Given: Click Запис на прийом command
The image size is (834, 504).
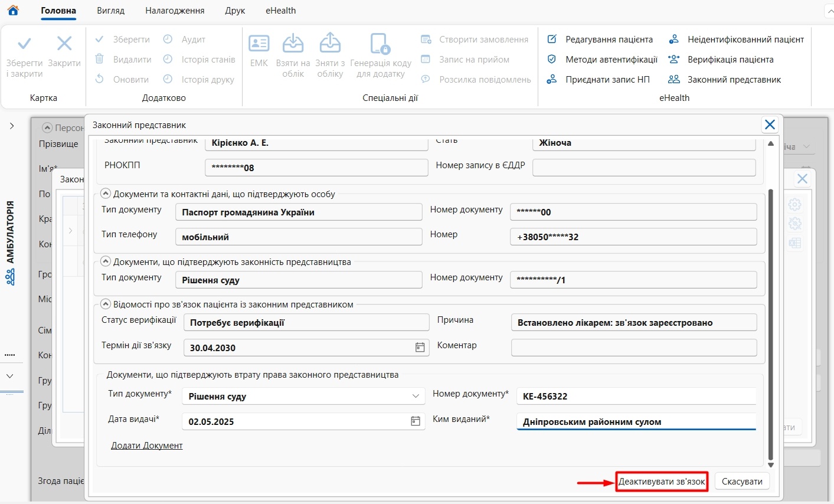Looking at the screenshot, I should 465,60.
